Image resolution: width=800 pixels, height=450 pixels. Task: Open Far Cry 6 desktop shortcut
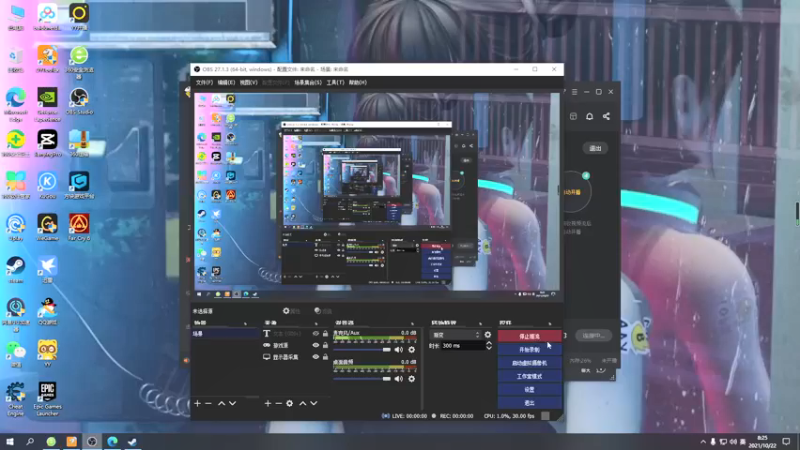coord(79,227)
